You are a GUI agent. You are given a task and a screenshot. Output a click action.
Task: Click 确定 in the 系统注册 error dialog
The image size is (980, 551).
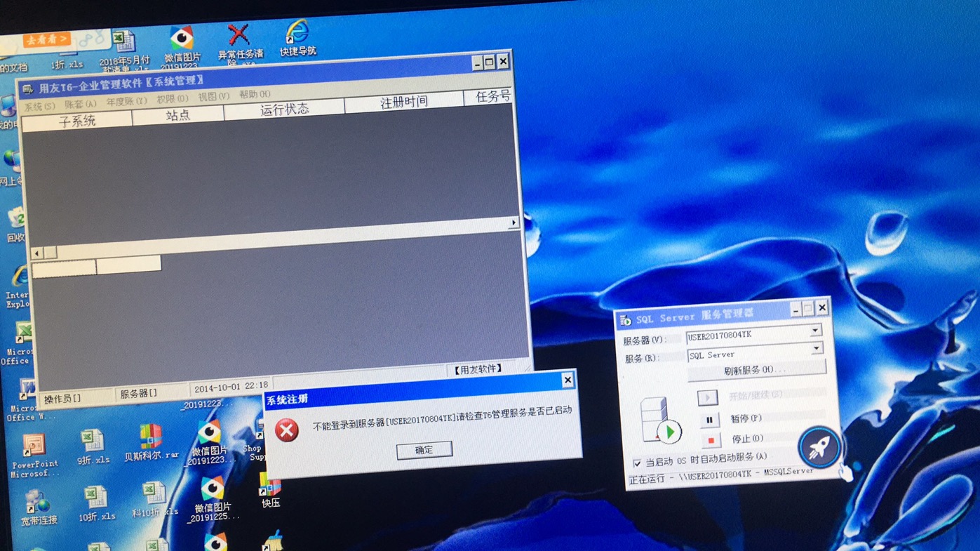click(x=424, y=450)
